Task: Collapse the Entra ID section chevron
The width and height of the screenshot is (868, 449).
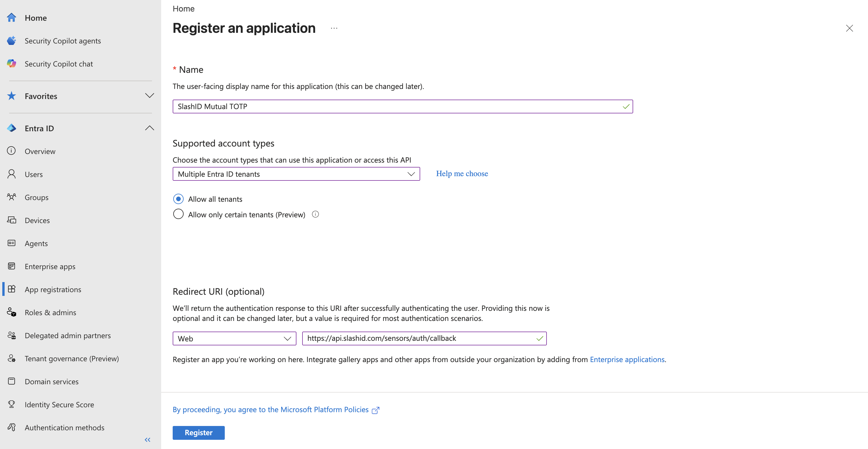Action: [149, 128]
